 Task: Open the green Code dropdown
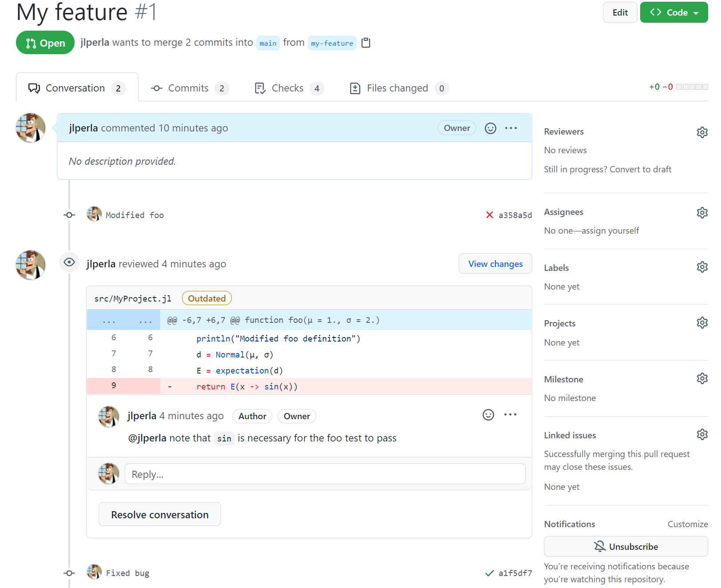pyautogui.click(x=673, y=12)
